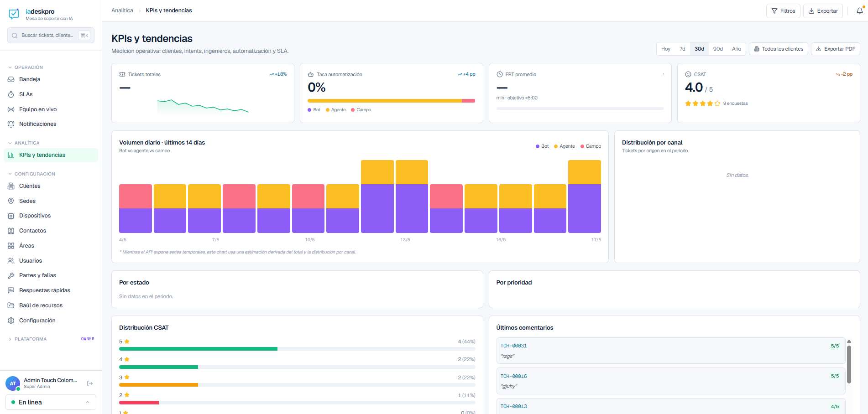Viewport: 868px width, 414px height.
Task: Click the 3-star CSAT distribution bar
Action: tap(297, 385)
